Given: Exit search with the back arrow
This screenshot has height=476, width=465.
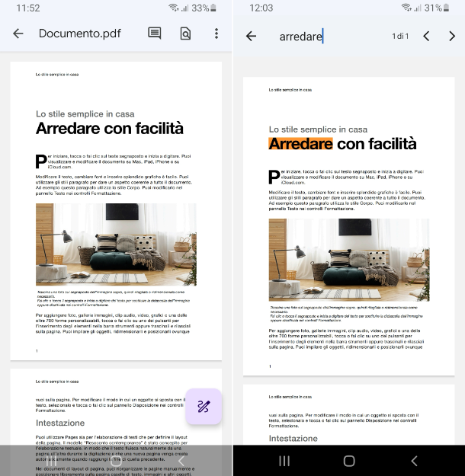Looking at the screenshot, I should pos(251,36).
